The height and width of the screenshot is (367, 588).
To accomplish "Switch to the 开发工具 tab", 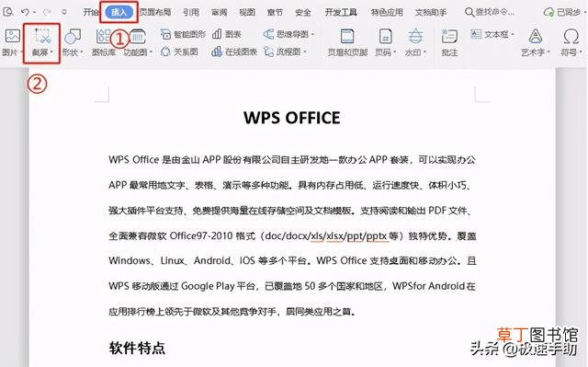I will click(341, 12).
